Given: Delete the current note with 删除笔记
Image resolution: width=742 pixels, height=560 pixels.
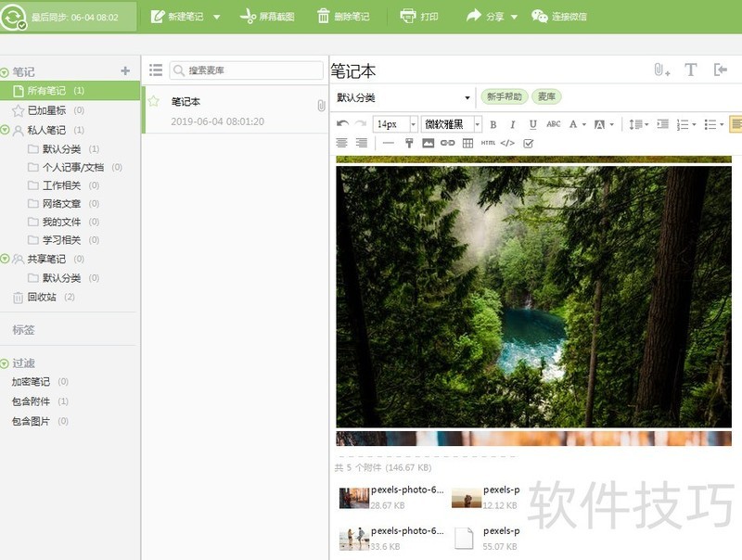Looking at the screenshot, I should click(343, 17).
